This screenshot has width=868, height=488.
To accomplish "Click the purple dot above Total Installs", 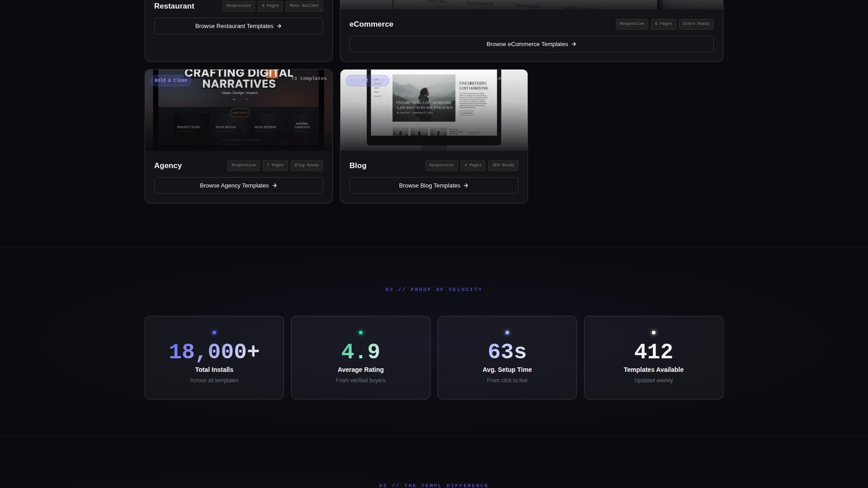I will pyautogui.click(x=214, y=333).
